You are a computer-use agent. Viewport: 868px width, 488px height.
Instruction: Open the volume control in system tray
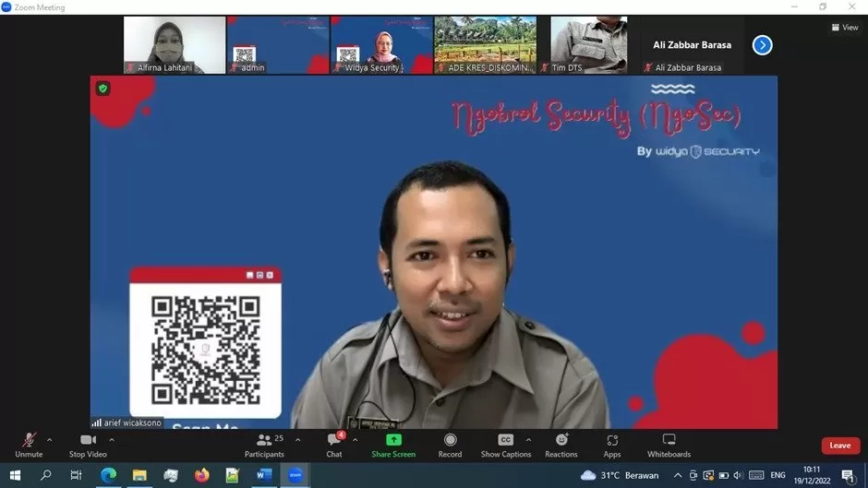(738, 475)
